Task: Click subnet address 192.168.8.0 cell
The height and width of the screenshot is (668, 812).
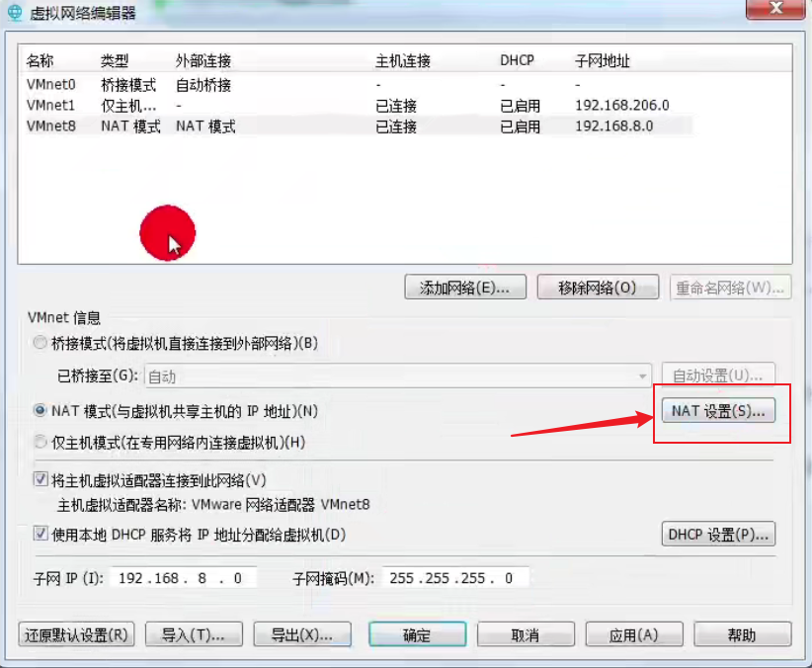Action: 614,125
